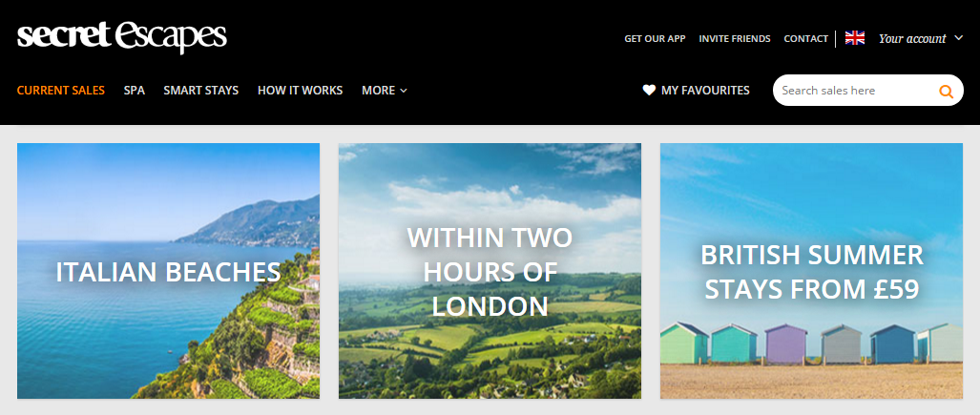Open the Italian Beaches tile
The width and height of the screenshot is (980, 415).
168,271
